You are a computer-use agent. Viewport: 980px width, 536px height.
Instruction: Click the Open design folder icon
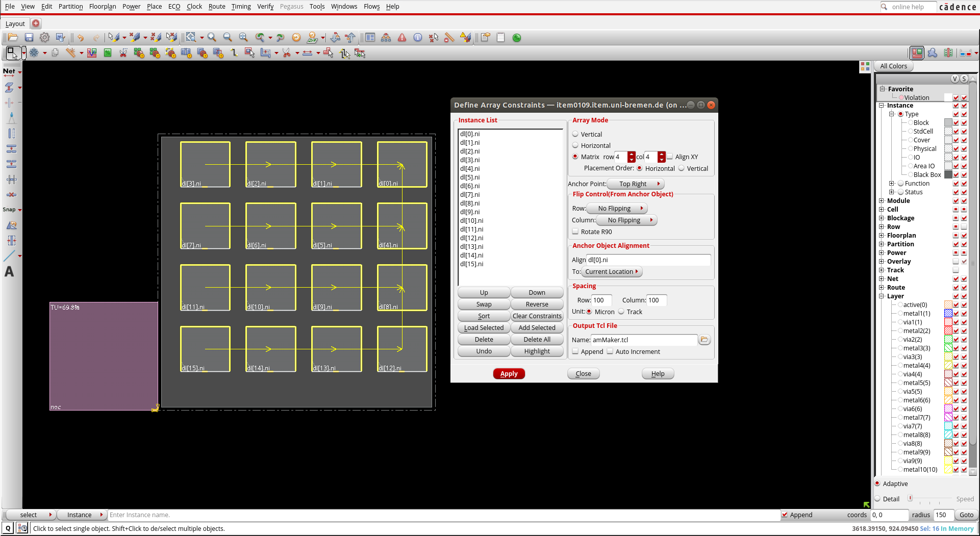click(13, 38)
